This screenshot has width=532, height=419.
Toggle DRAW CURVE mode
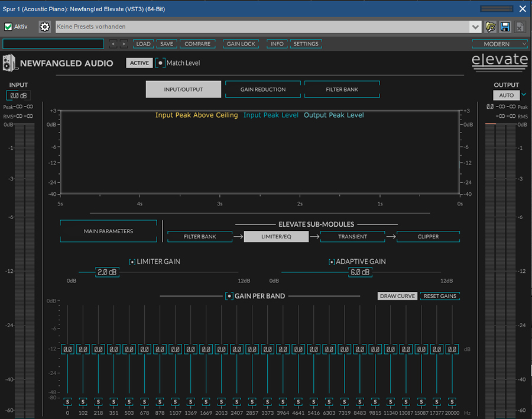[397, 296]
